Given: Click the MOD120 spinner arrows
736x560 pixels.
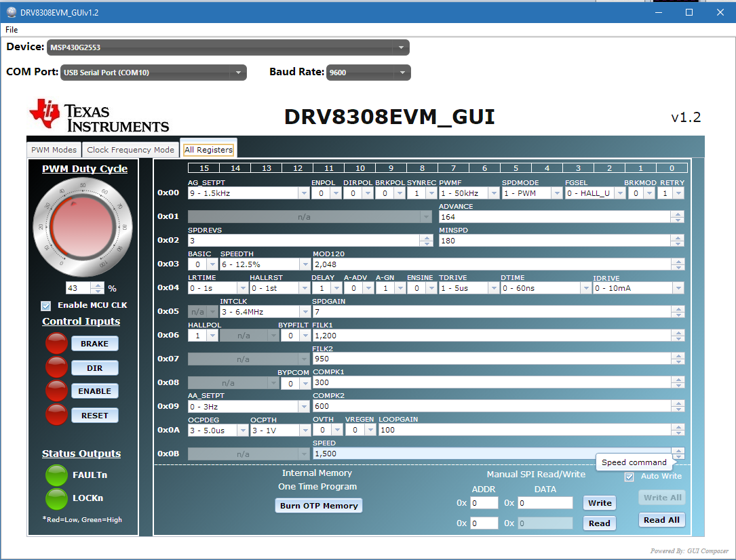Looking at the screenshot, I should 678,264.
